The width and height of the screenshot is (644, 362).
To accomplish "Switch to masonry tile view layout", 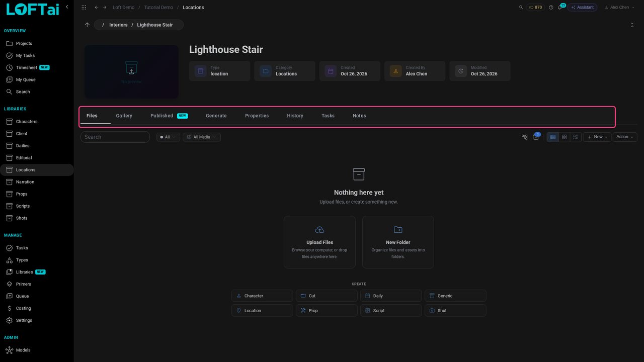I will pos(576,137).
